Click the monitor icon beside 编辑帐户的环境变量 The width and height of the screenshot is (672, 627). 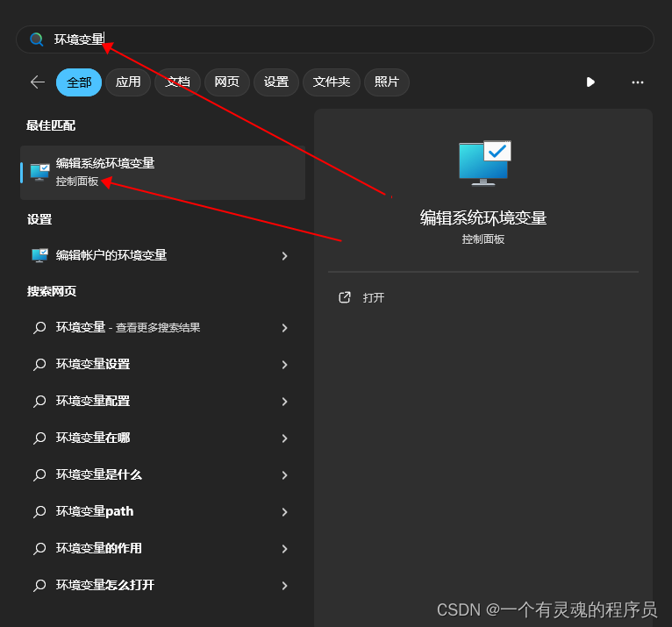(x=39, y=255)
